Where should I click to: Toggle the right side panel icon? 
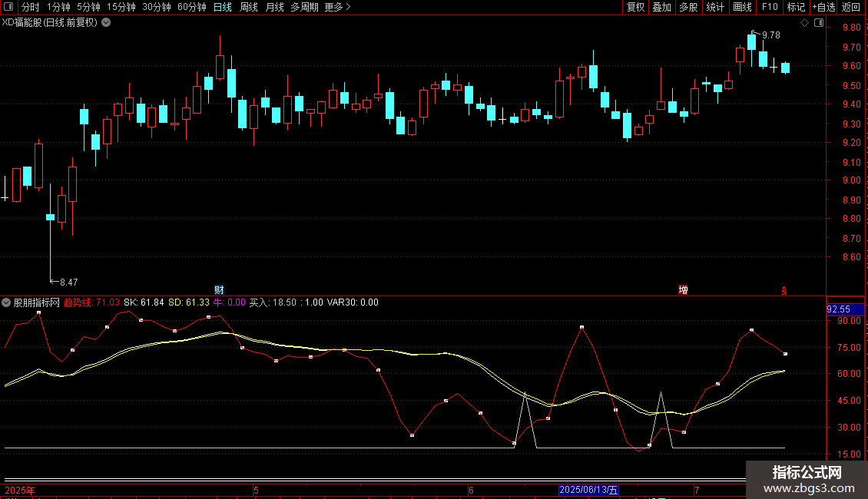click(x=819, y=23)
